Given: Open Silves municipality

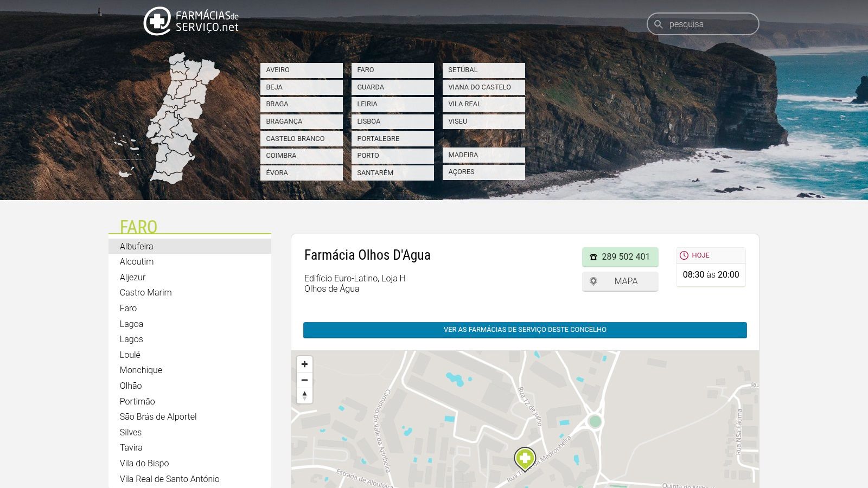Looking at the screenshot, I should click(190, 433).
